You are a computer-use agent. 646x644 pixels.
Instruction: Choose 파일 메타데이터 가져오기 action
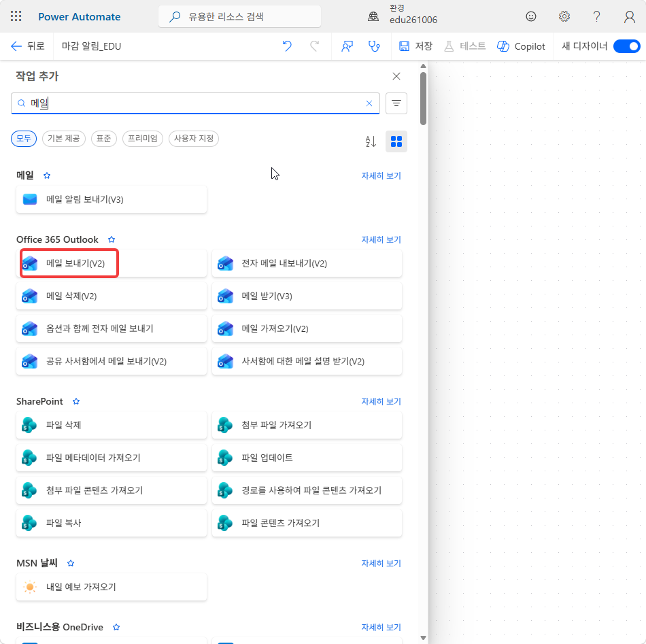(x=112, y=458)
